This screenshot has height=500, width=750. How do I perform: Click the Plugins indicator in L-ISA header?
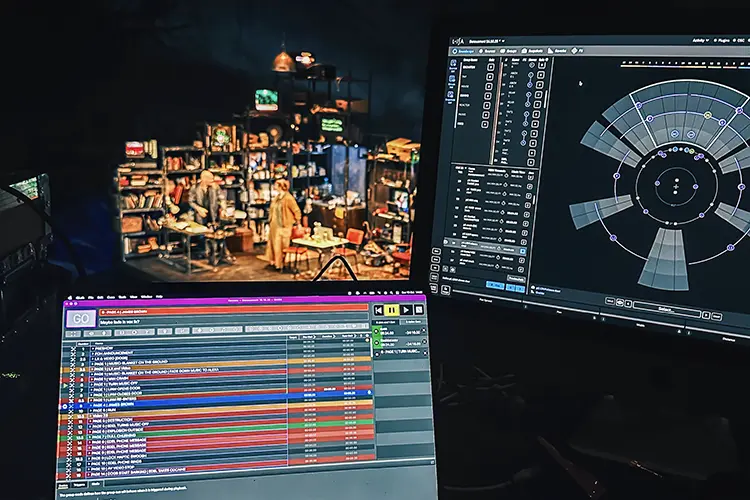tap(722, 41)
